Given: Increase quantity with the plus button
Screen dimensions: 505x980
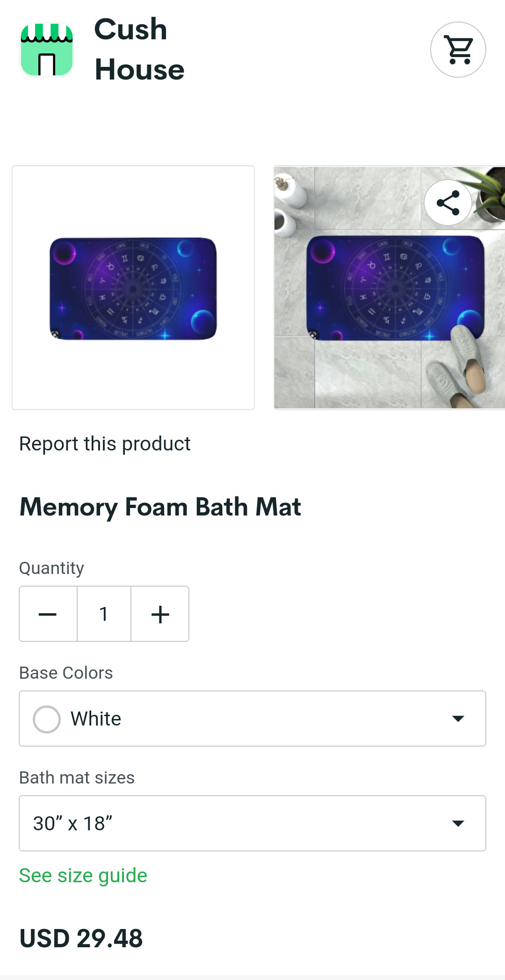Looking at the screenshot, I should coord(160,614).
